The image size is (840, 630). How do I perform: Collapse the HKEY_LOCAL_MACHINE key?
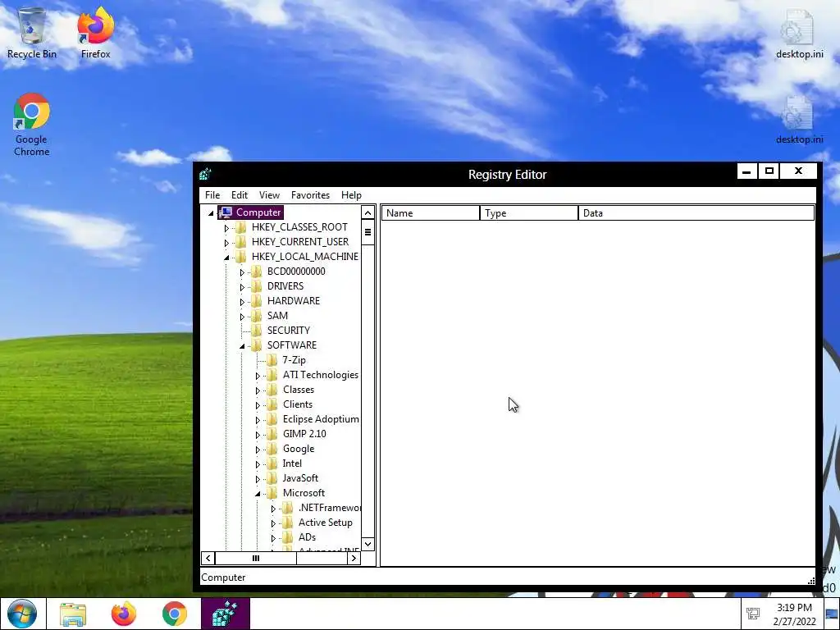pyautogui.click(x=226, y=258)
